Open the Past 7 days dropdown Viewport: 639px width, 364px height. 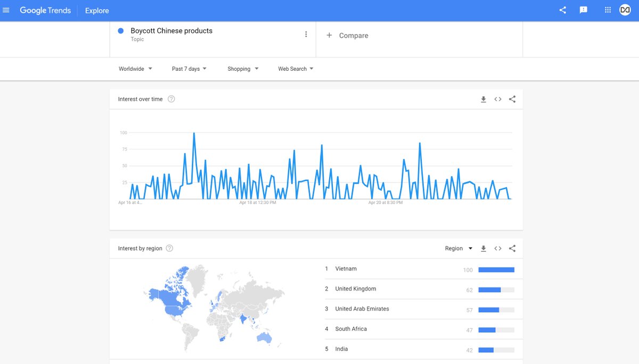189,69
